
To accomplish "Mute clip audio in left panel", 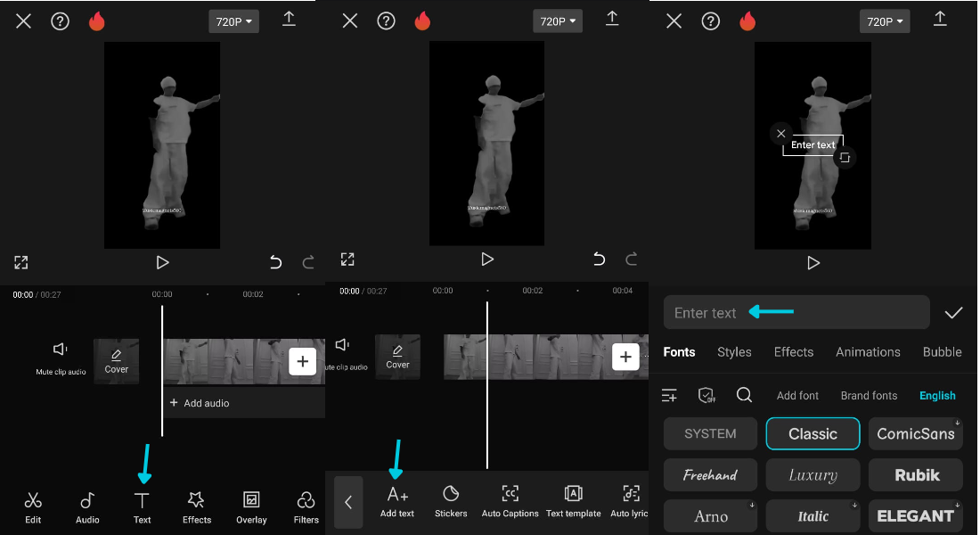I will [x=61, y=358].
